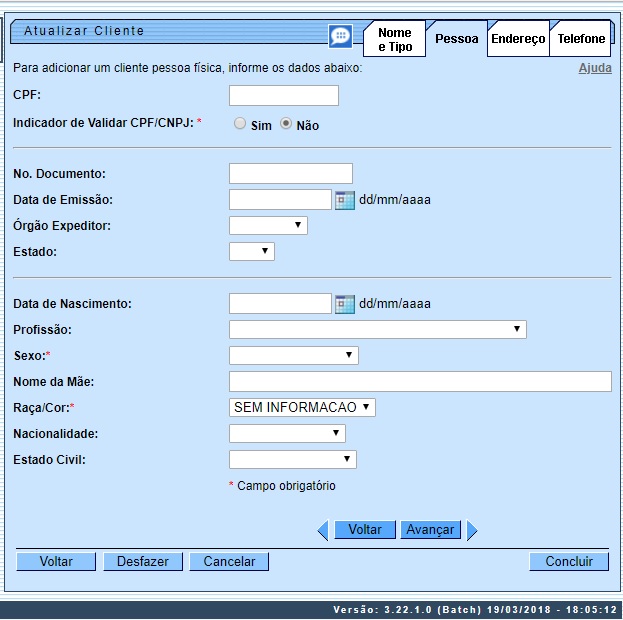Click the Cancelar button
623x620 pixels.
click(229, 562)
